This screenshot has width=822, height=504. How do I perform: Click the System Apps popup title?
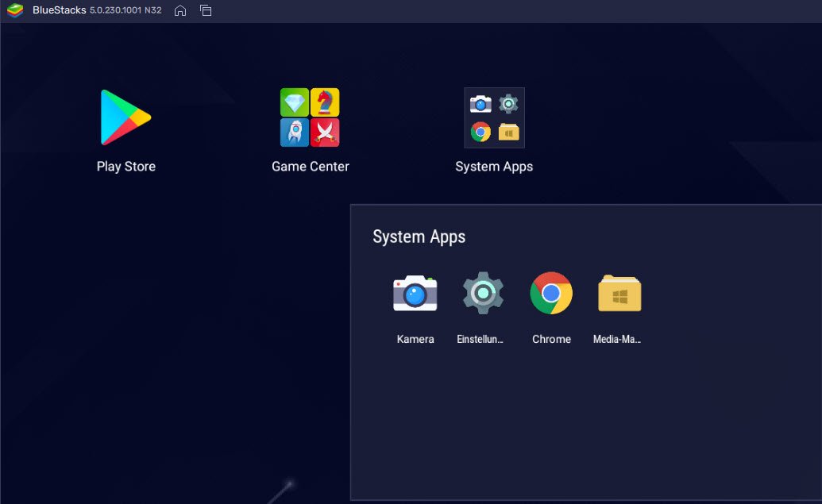(419, 237)
